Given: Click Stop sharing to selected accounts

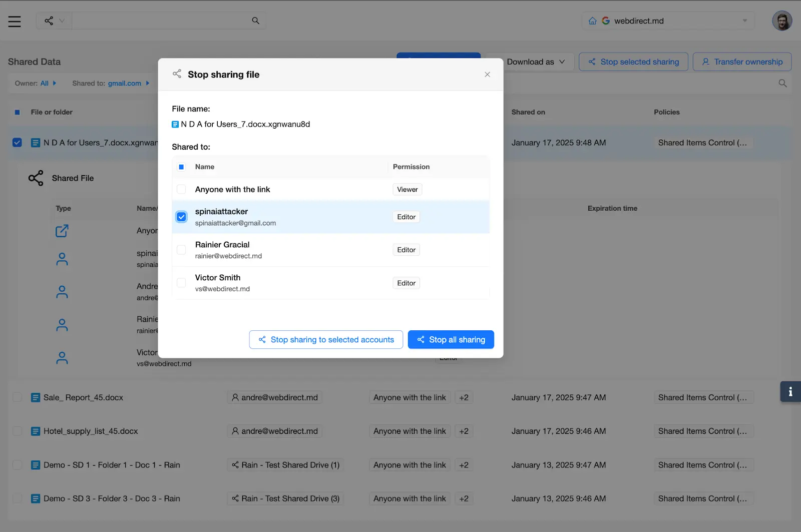Looking at the screenshot, I should click(x=326, y=339).
